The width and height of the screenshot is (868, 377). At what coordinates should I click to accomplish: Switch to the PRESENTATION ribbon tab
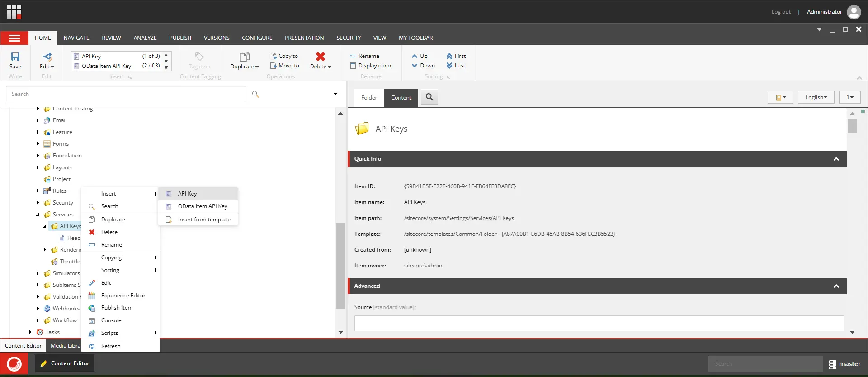point(304,38)
